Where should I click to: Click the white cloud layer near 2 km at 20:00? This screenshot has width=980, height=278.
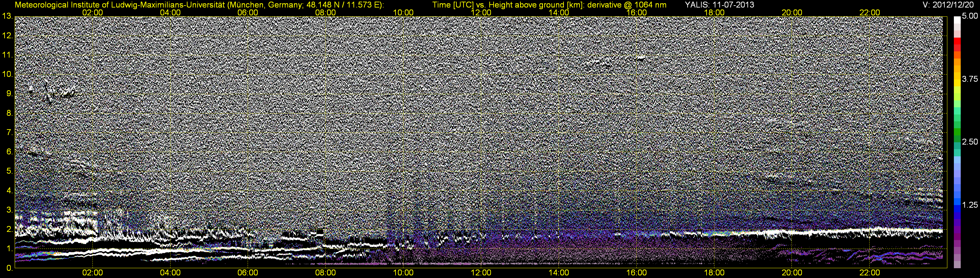coord(792,232)
